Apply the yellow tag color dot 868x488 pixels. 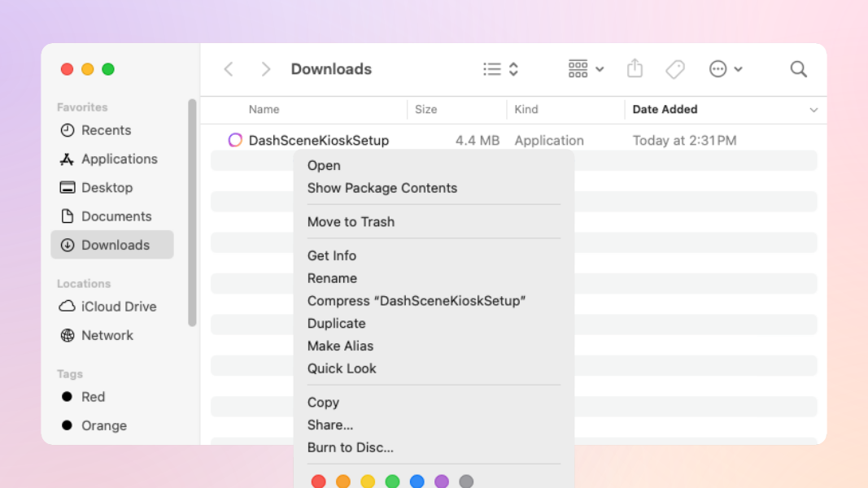(368, 481)
